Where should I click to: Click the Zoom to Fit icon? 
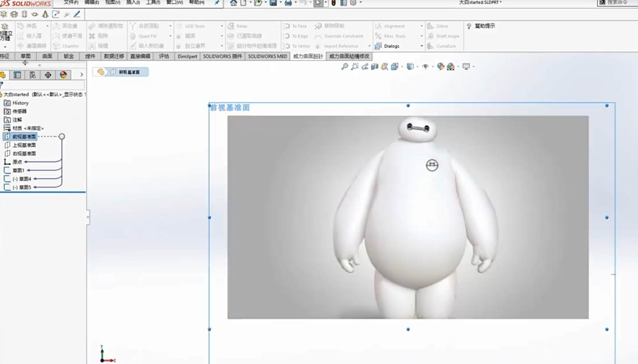pos(345,66)
